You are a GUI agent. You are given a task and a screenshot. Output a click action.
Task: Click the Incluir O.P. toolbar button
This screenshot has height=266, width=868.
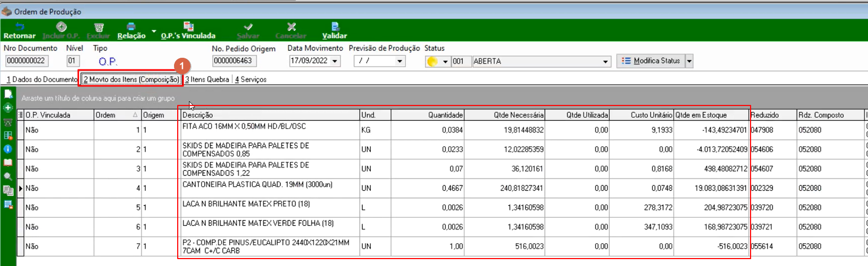(61, 31)
